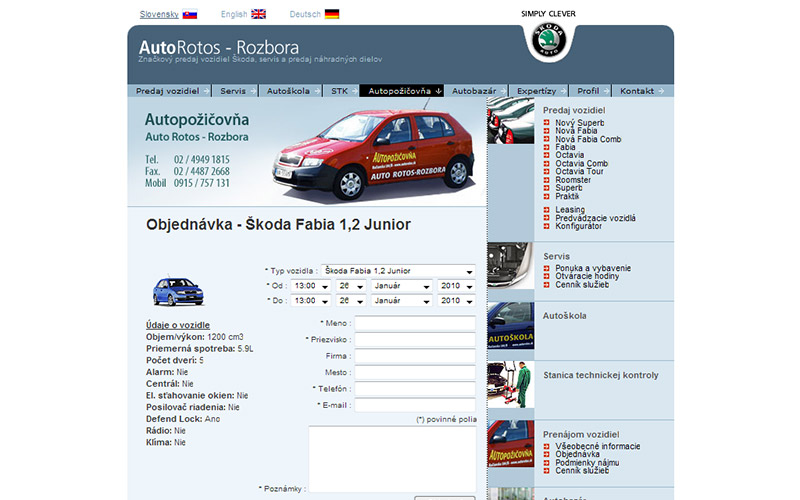
Task: Open the Octavia Combi link
Action: tap(582, 163)
